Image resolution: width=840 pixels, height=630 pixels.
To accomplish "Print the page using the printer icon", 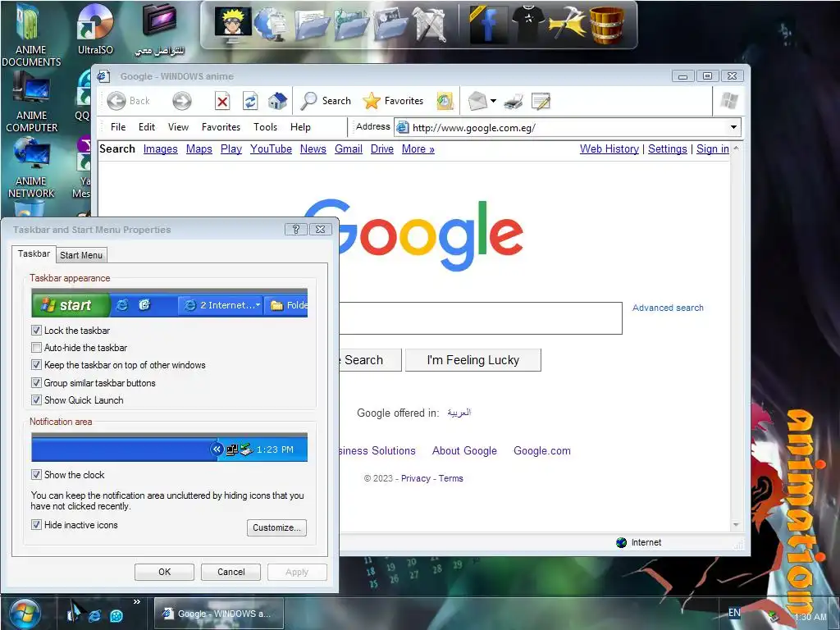I will tap(514, 101).
